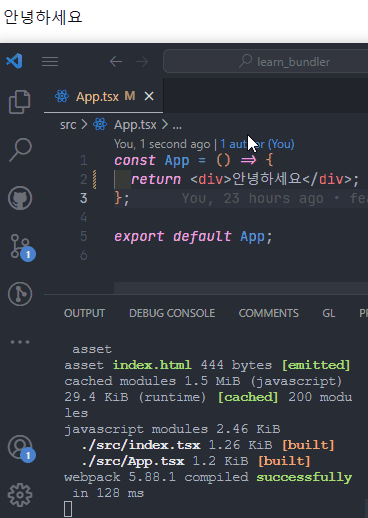368x518 pixels.
Task: Open Accounts menu in activity bar
Action: [x=21, y=448]
